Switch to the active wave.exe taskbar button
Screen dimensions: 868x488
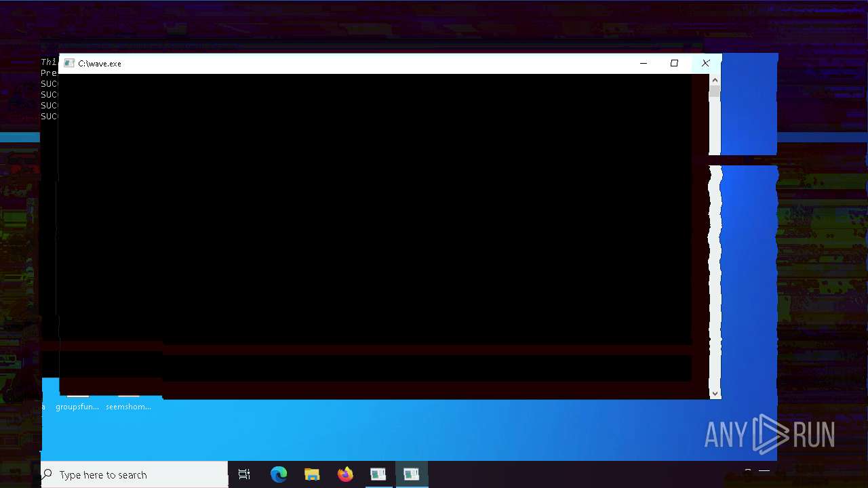(411, 474)
